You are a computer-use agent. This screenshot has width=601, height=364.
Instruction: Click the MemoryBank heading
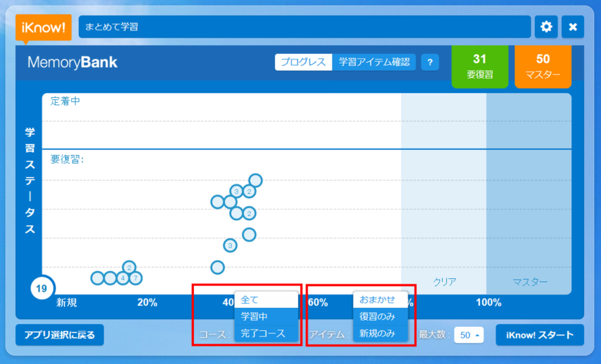tap(72, 62)
